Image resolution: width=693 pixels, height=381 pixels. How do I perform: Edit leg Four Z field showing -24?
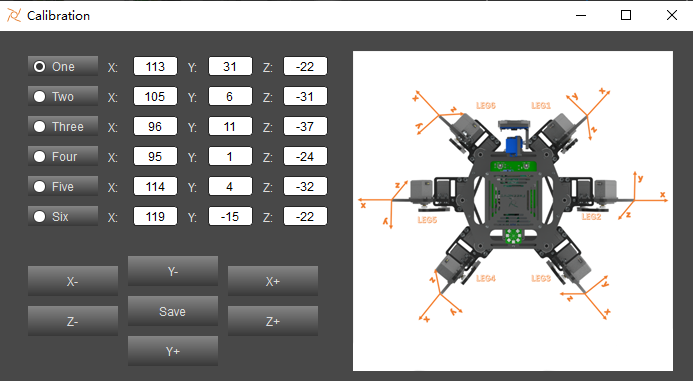coord(305,156)
